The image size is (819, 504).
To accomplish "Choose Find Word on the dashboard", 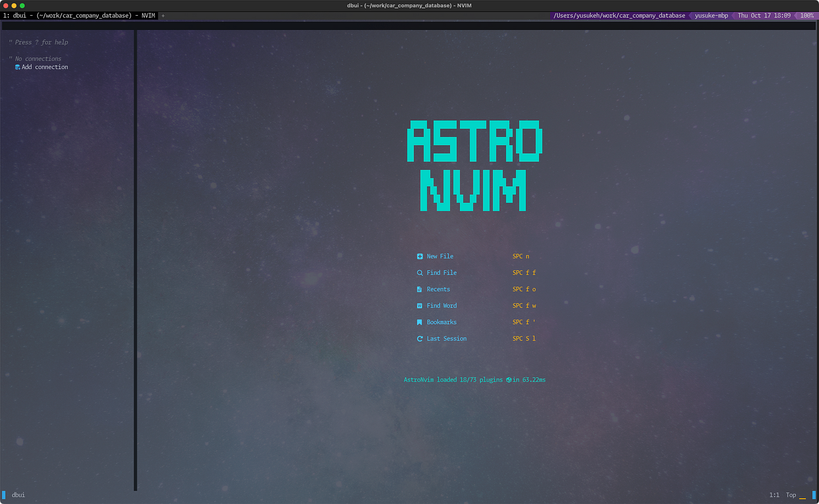I will (x=442, y=305).
